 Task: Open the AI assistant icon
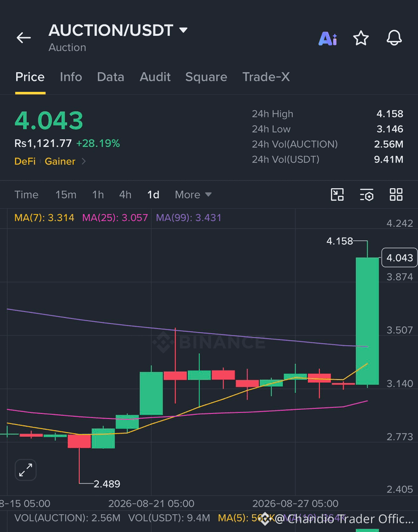(x=328, y=38)
